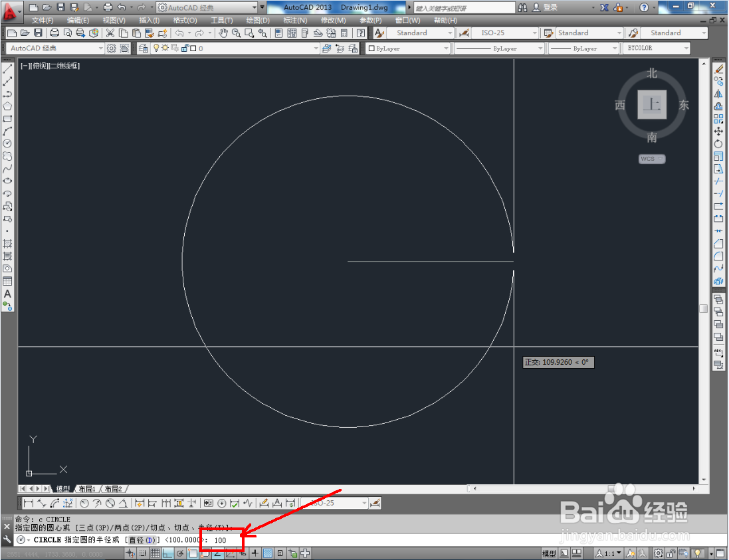Select the Fillet tool in the modify toolbar
The height and width of the screenshot is (560, 729).
click(719, 256)
